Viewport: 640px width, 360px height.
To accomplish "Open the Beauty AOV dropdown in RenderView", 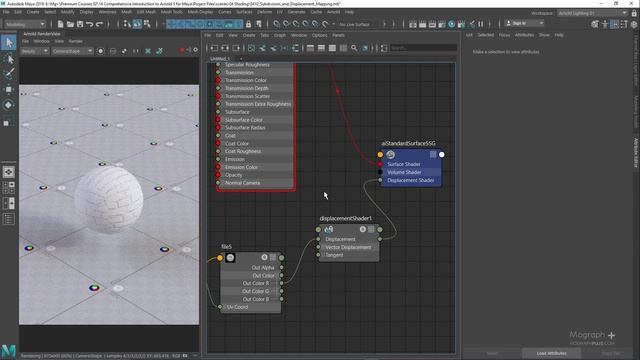I will [35, 51].
